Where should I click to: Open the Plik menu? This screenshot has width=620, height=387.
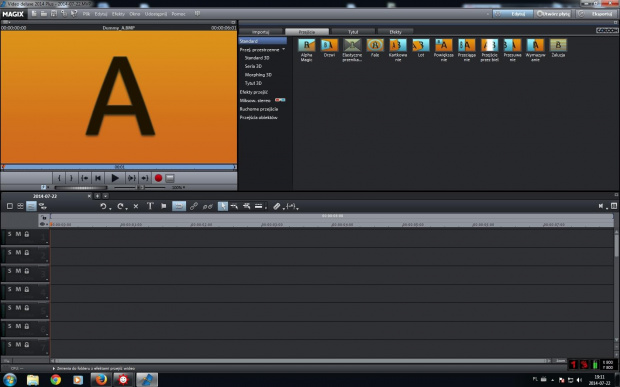(86, 14)
